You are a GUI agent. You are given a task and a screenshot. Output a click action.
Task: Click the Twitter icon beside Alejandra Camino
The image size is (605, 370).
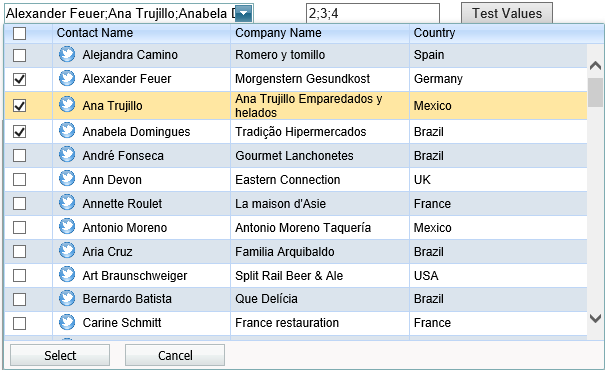point(67,54)
